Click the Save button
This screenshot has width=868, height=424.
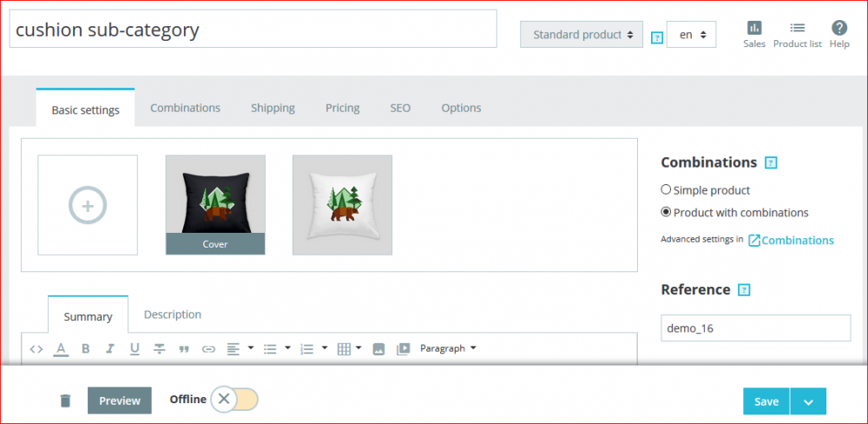click(766, 401)
